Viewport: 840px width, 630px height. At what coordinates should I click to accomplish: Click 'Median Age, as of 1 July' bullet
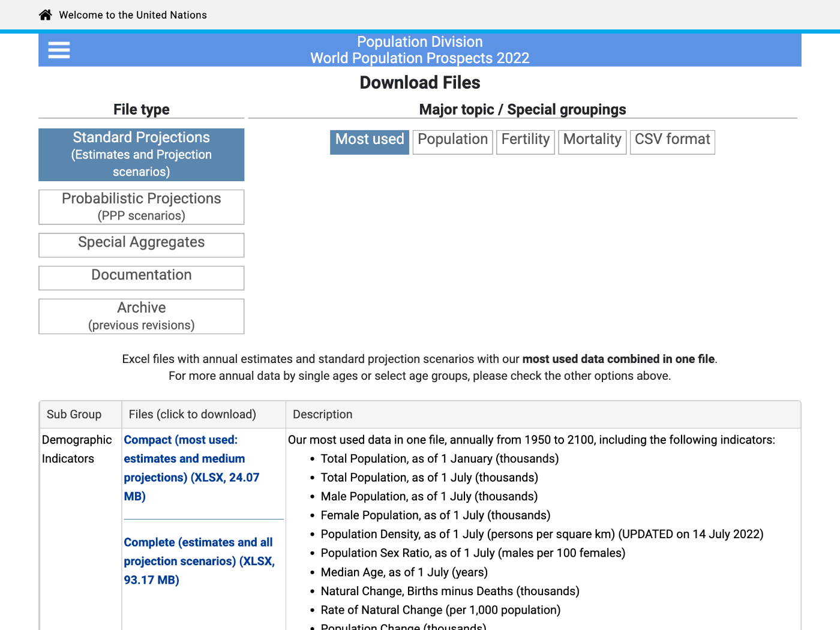[404, 572]
